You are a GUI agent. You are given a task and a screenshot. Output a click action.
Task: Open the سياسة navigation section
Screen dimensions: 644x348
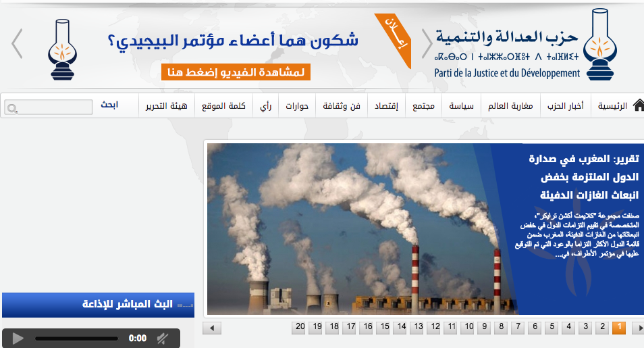click(462, 106)
